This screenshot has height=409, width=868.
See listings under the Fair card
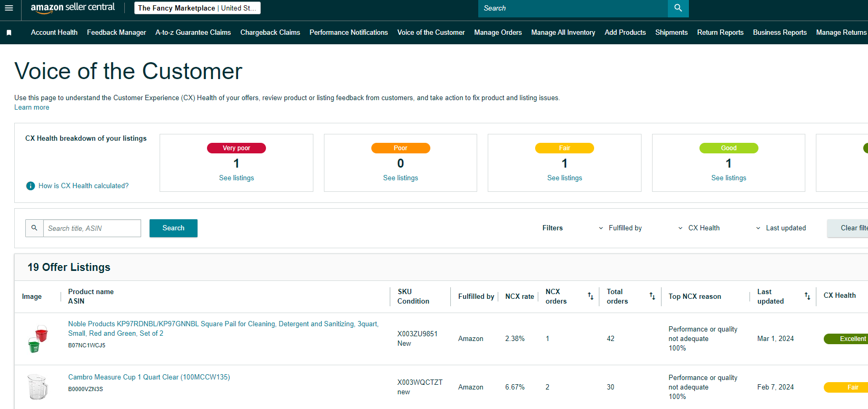click(565, 178)
